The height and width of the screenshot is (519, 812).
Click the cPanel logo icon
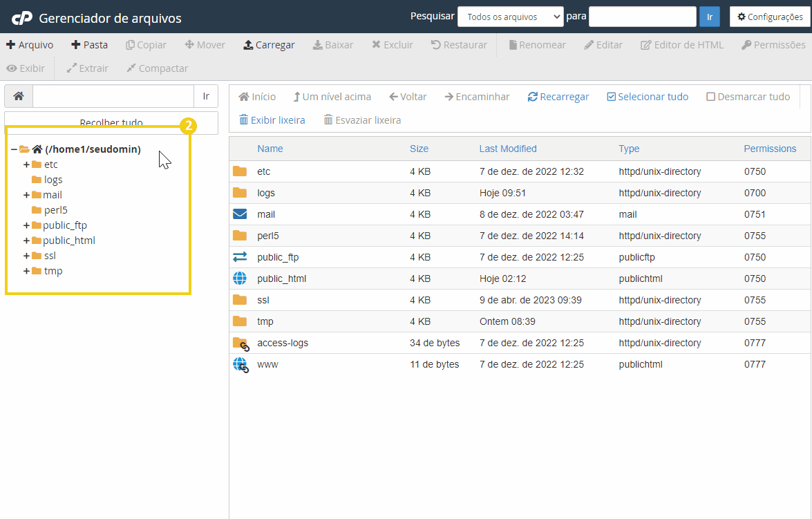coord(21,18)
